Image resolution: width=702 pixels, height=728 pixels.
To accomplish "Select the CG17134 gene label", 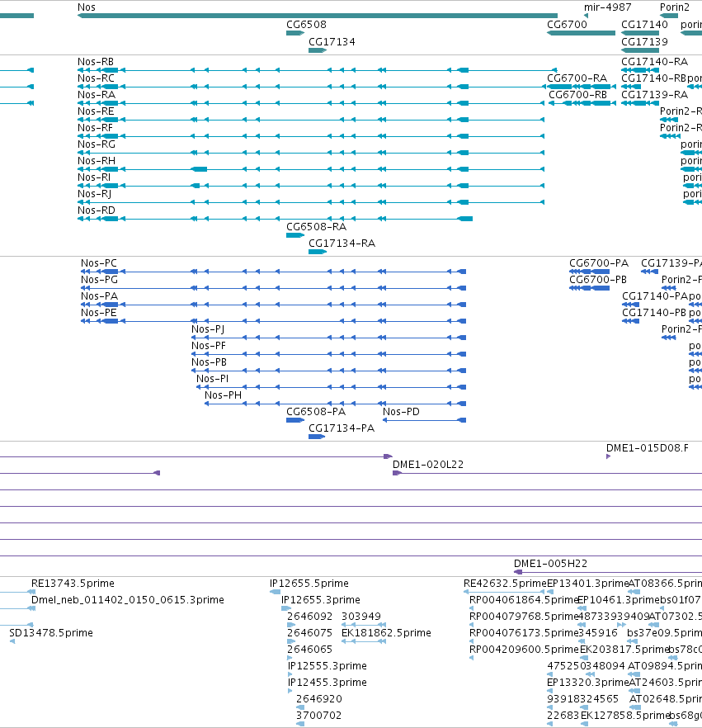I will [x=332, y=42].
